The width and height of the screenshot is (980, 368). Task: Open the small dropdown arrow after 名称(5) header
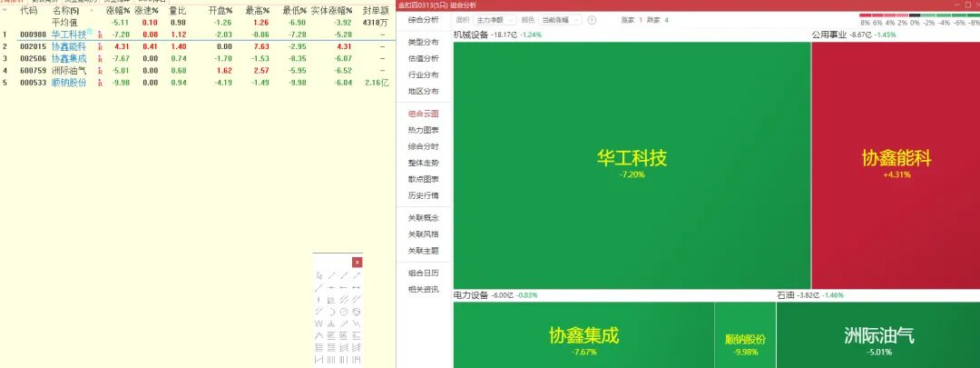coord(92,11)
